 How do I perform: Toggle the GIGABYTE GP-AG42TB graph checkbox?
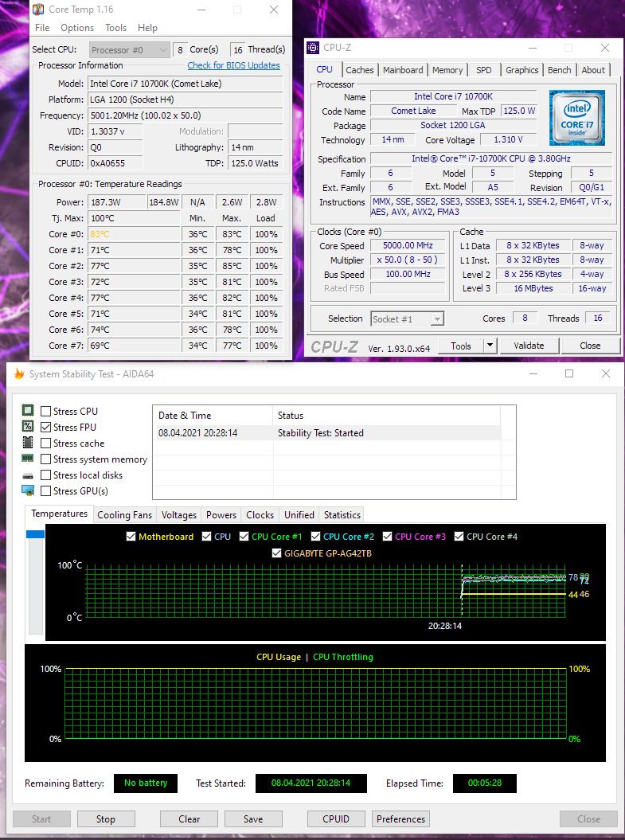click(x=276, y=553)
